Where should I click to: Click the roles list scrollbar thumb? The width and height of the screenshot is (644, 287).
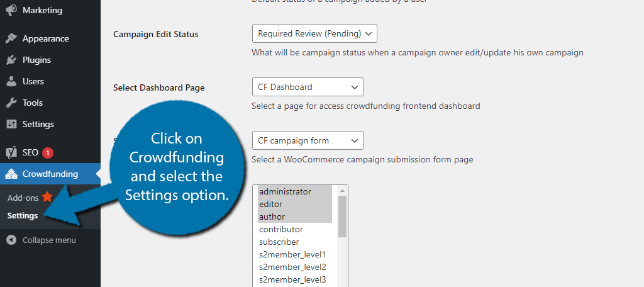tap(342, 217)
